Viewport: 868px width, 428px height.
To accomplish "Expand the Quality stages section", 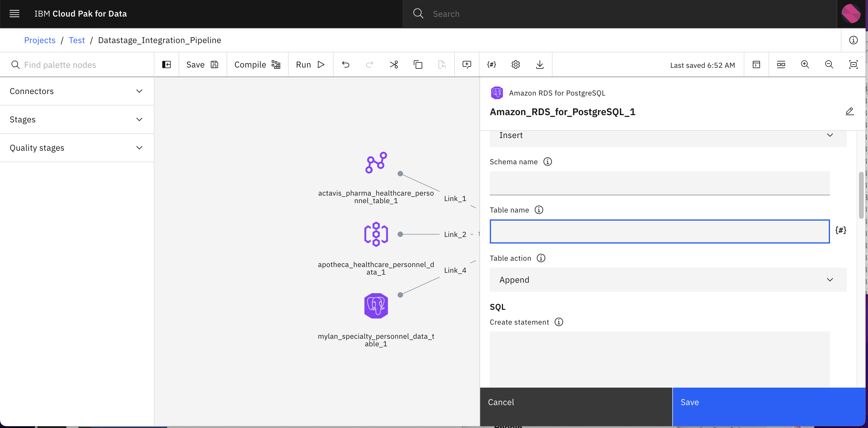I will (77, 148).
